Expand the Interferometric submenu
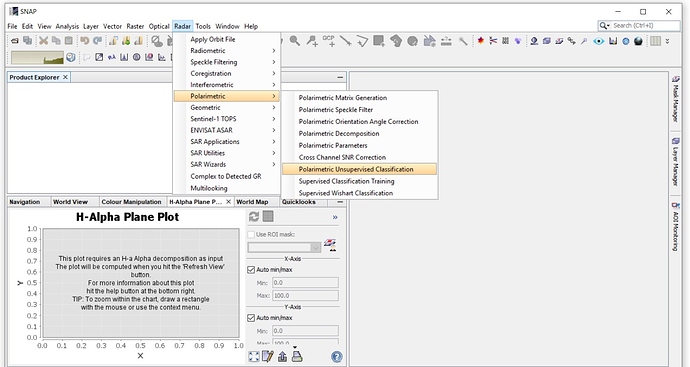The image size is (690, 367). (227, 85)
